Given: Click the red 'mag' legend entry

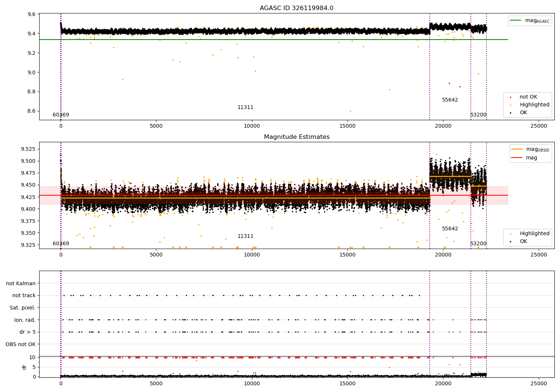Looking at the screenshot, I should 532,158.
